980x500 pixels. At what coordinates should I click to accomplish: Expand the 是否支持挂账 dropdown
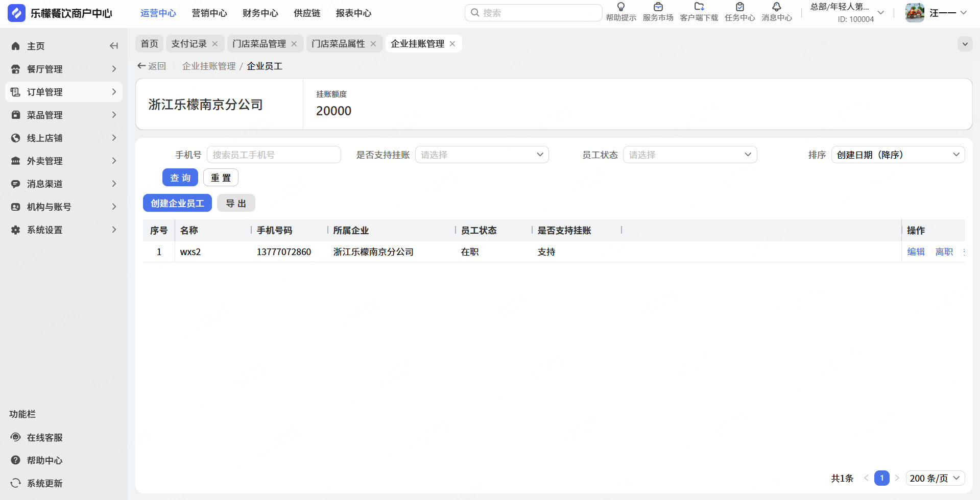pyautogui.click(x=482, y=155)
